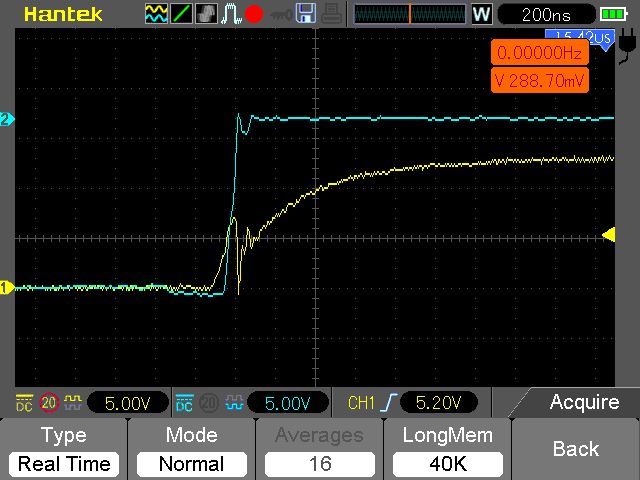The height and width of the screenshot is (480, 640).
Task: Click CH1 DC coupling icon
Action: (x=24, y=403)
